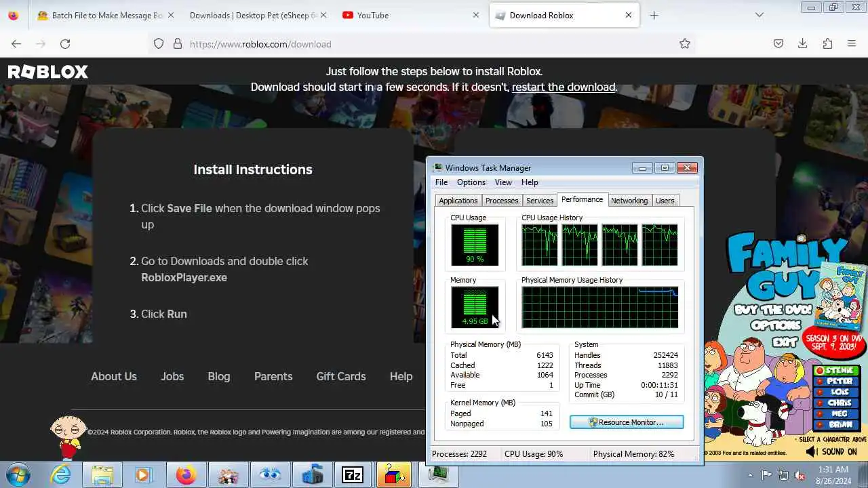The height and width of the screenshot is (488, 868).
Task: Open the Windows Start orb
Action: click(18, 474)
